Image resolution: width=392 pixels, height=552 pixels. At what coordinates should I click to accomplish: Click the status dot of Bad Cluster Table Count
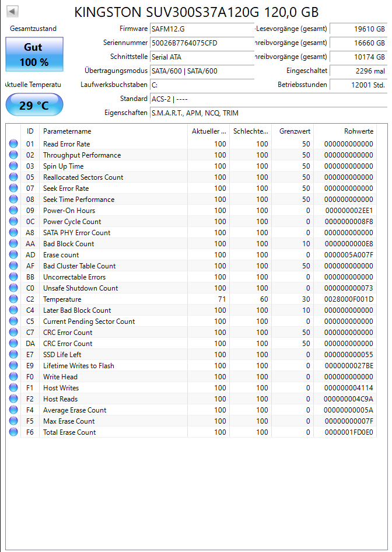[13, 266]
